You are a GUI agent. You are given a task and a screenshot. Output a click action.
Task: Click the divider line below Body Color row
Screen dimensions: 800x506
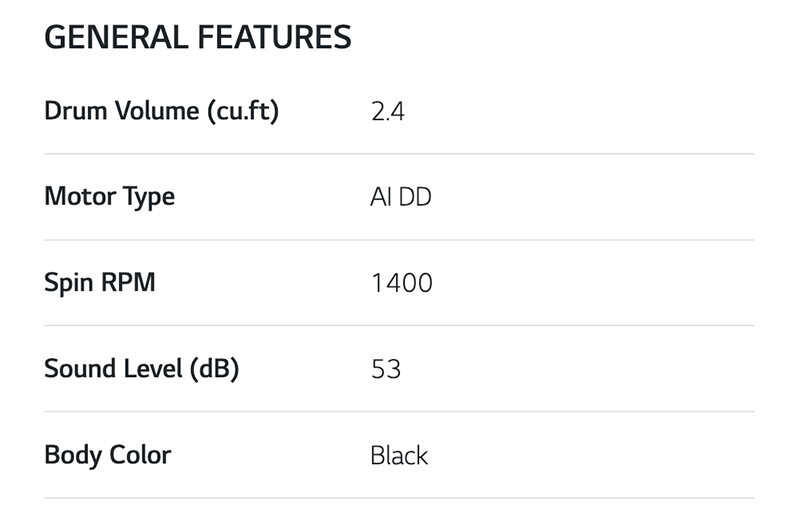pos(399,497)
